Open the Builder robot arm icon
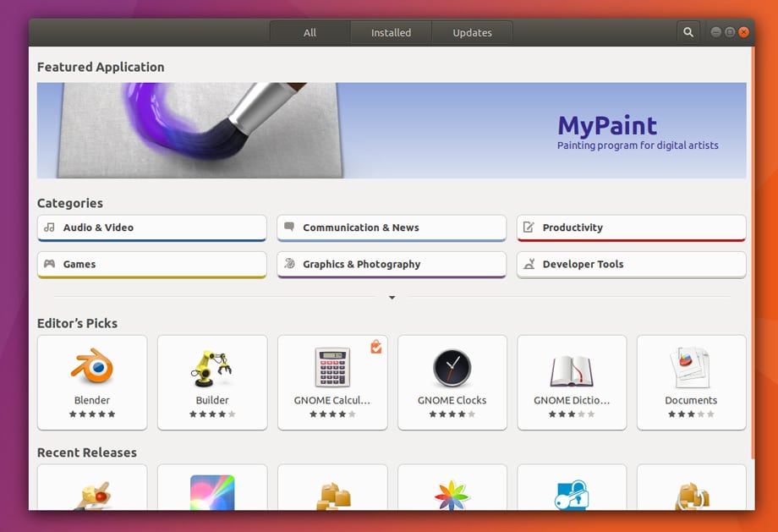Screen dimensions: 778x532 coord(212,368)
